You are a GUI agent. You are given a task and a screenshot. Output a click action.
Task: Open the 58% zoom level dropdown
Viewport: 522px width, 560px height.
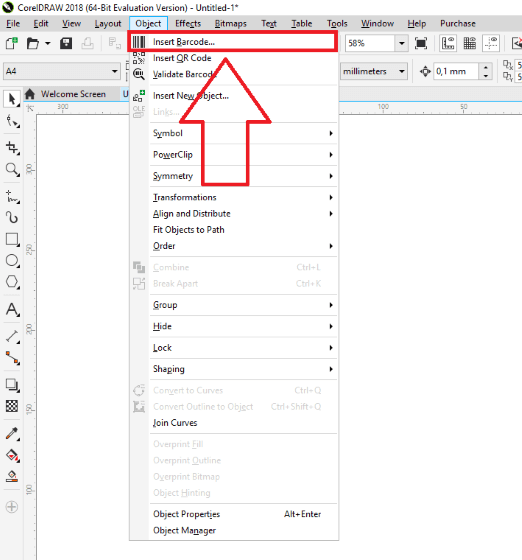click(x=402, y=43)
